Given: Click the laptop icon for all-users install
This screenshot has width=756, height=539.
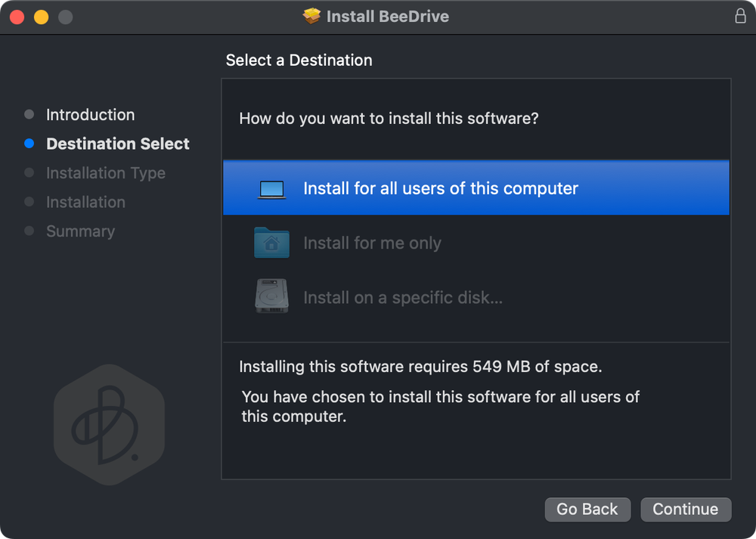Looking at the screenshot, I should [271, 190].
